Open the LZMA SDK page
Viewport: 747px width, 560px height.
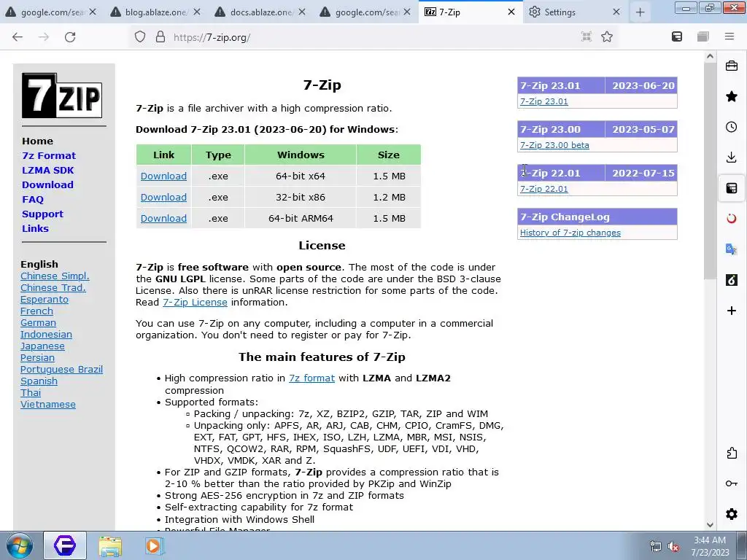[x=47, y=170]
